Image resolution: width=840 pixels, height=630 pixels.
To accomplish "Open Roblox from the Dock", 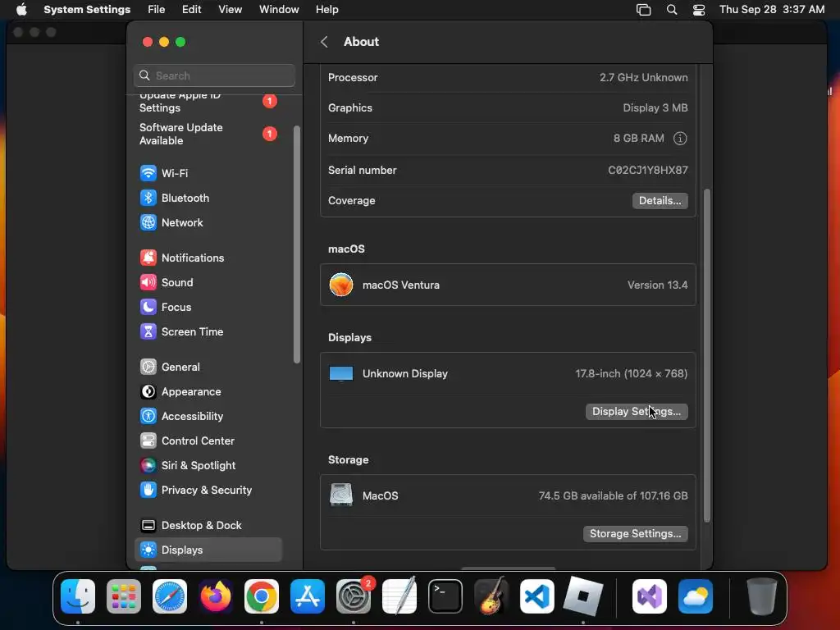I will (583, 596).
